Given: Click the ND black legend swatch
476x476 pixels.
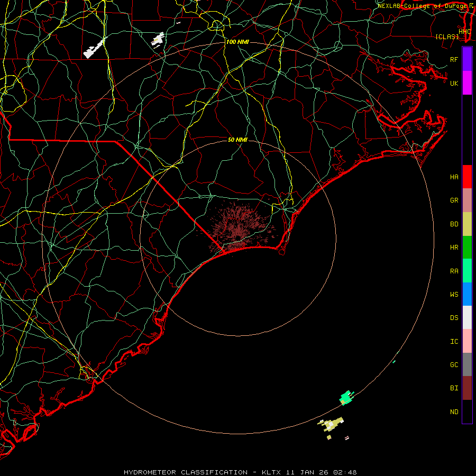Looking at the screenshot, I should [x=467, y=411].
